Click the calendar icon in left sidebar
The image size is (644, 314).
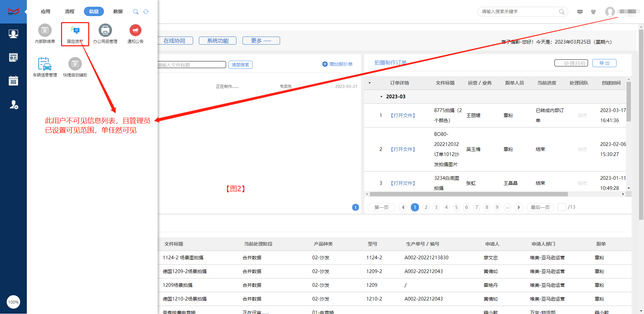tap(13, 81)
